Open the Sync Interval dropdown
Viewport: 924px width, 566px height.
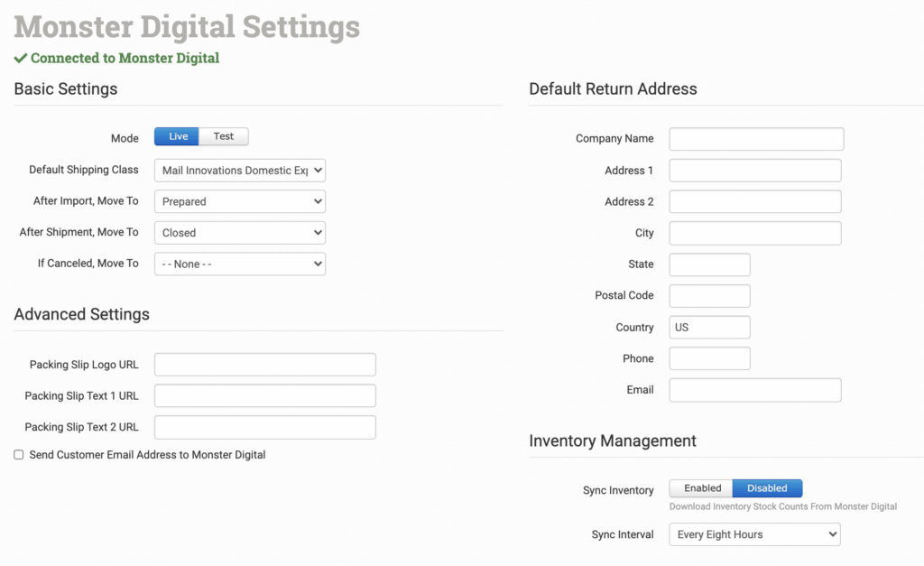click(x=754, y=534)
